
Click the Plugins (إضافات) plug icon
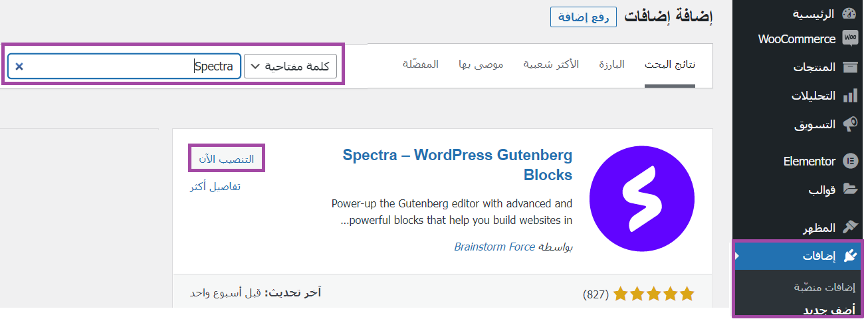point(849,256)
